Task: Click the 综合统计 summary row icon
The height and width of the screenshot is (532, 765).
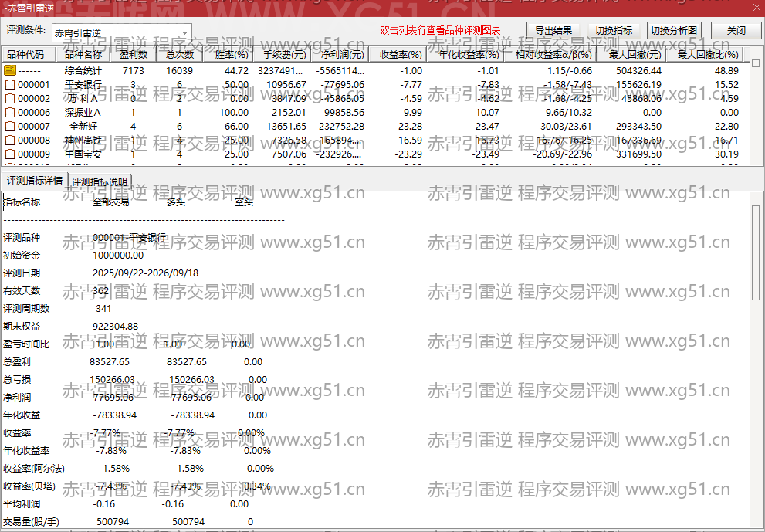Action: tap(10, 71)
